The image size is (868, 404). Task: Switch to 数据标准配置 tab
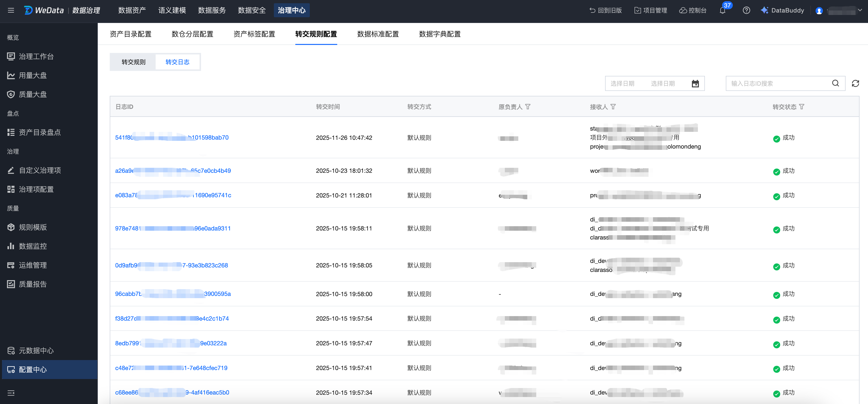378,34
